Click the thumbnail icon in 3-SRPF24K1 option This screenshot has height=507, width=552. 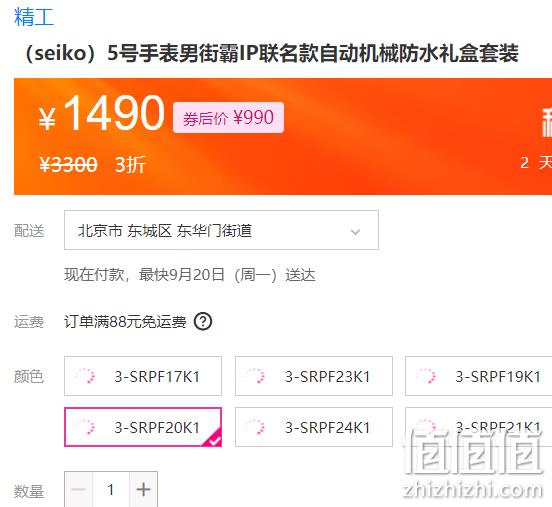click(x=255, y=427)
